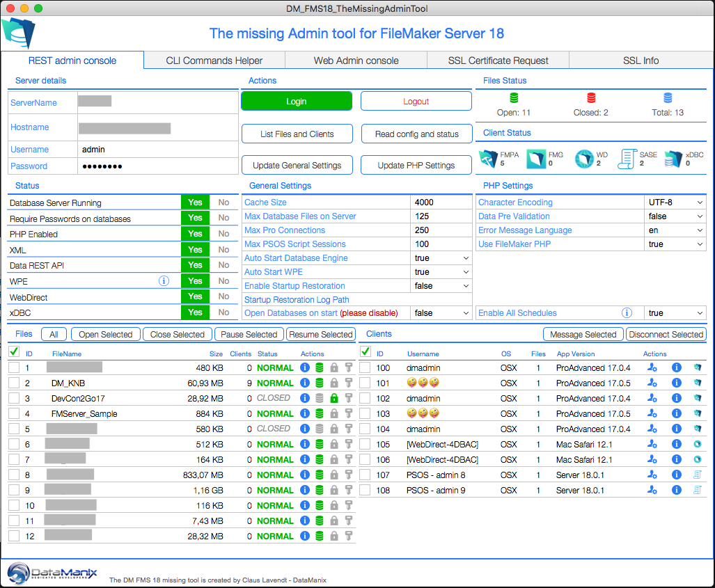Click the red Closed files icon

[x=591, y=98]
